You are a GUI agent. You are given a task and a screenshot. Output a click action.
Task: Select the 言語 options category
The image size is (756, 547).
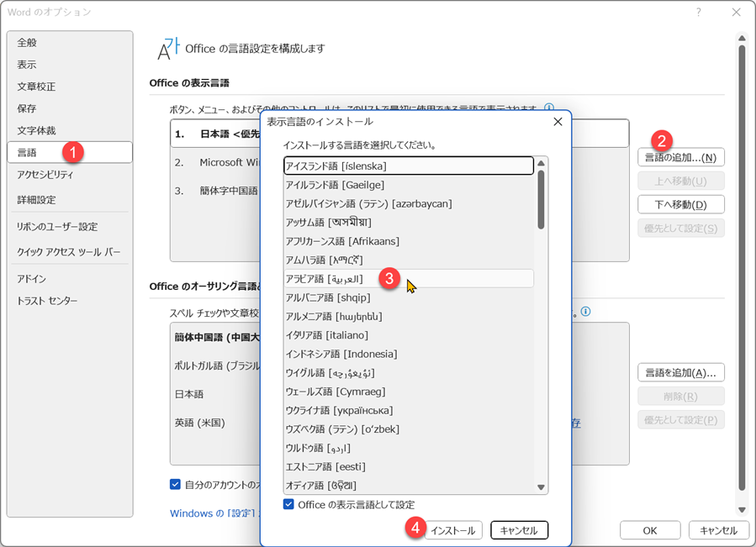coord(70,152)
